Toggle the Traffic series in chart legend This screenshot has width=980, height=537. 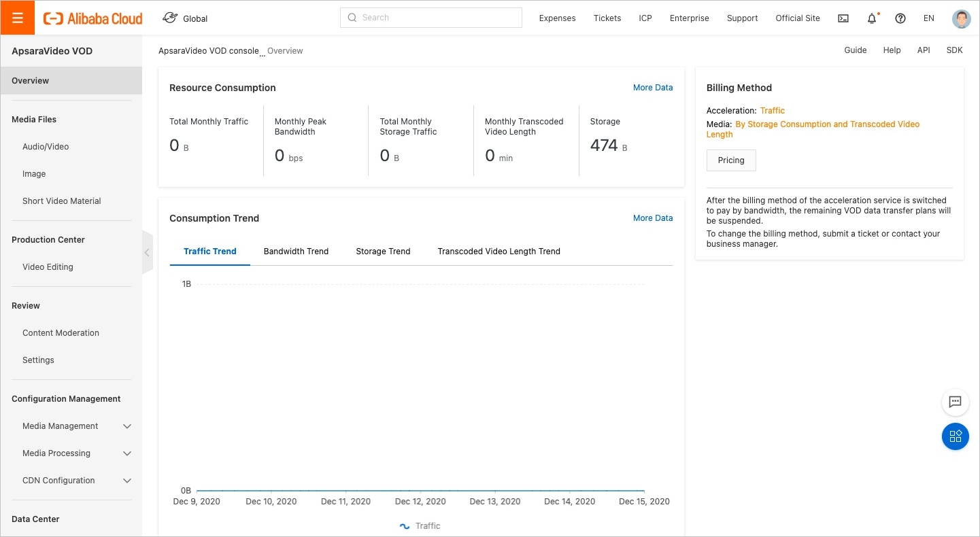tap(420, 525)
